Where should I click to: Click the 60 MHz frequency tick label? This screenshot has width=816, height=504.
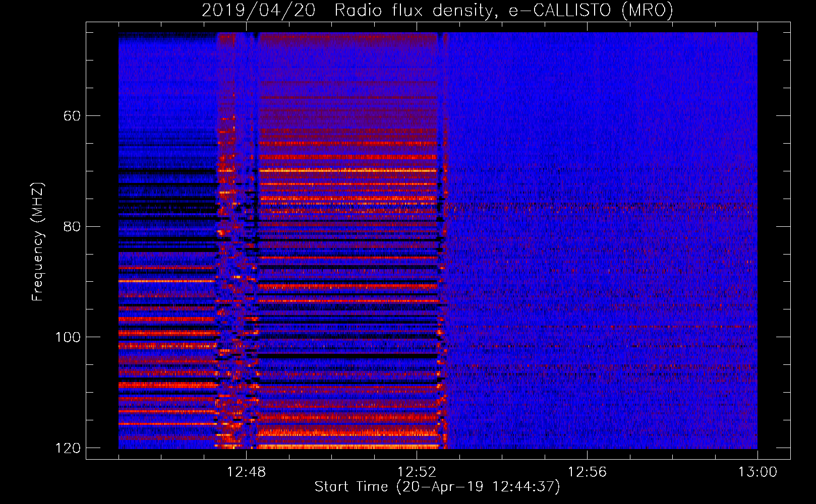(72, 116)
